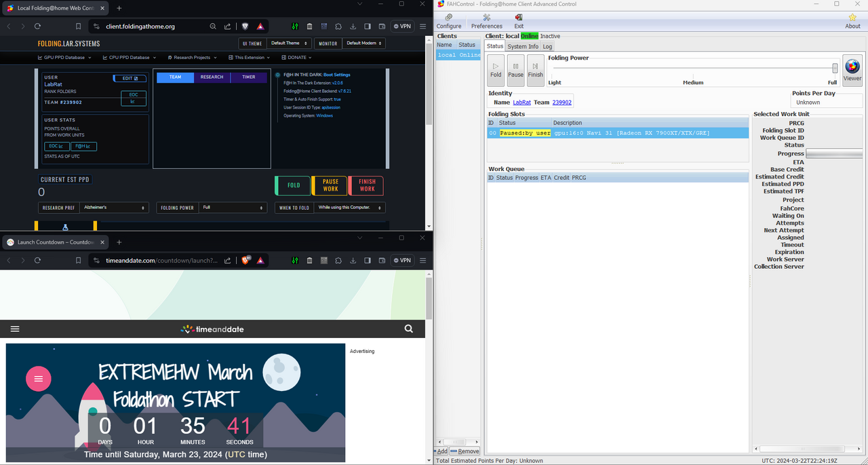Image resolution: width=868 pixels, height=465 pixels.
Task: Click the Folding Power slider handle
Action: click(x=835, y=68)
